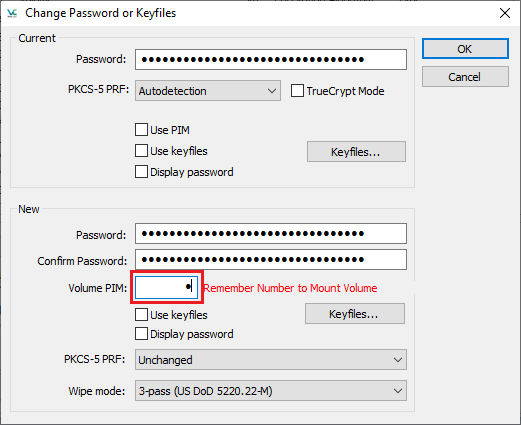Close the Change Password or Keyfiles dialog
521x425 pixels.
(505, 13)
